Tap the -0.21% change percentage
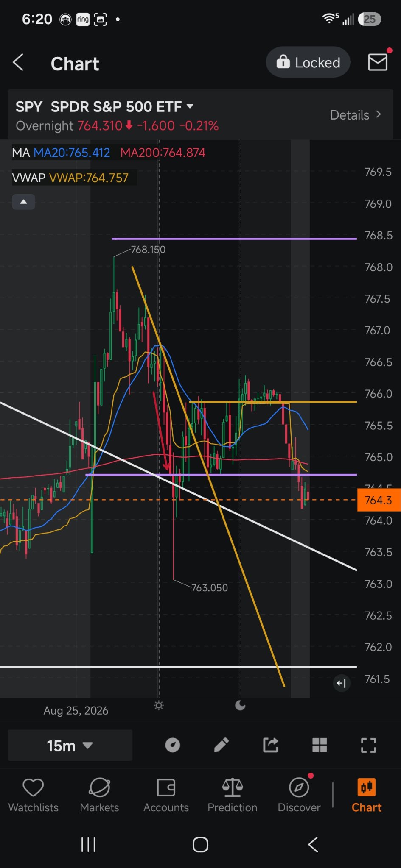The width and height of the screenshot is (401, 868). point(199,126)
